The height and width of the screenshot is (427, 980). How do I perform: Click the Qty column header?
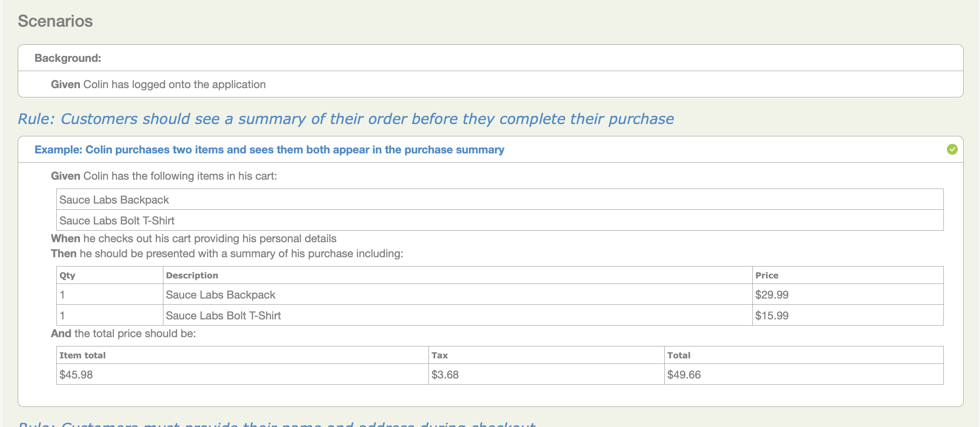tap(67, 275)
